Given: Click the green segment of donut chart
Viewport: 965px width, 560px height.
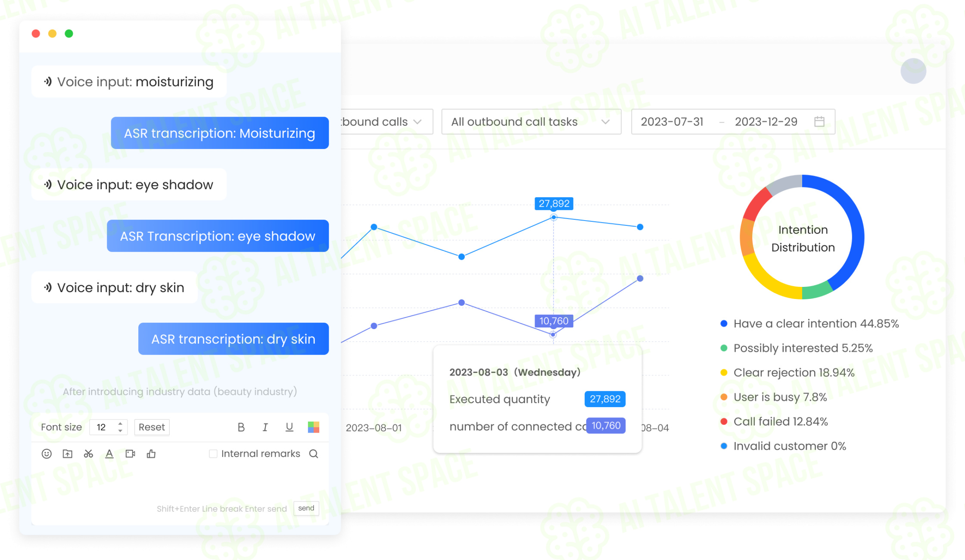Looking at the screenshot, I should [x=818, y=291].
